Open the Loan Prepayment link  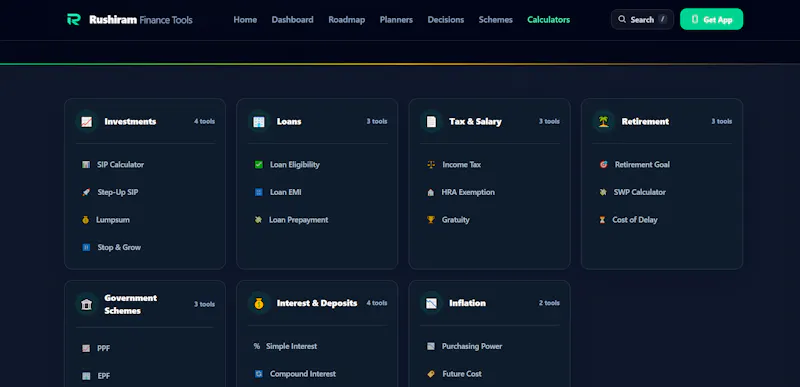298,220
